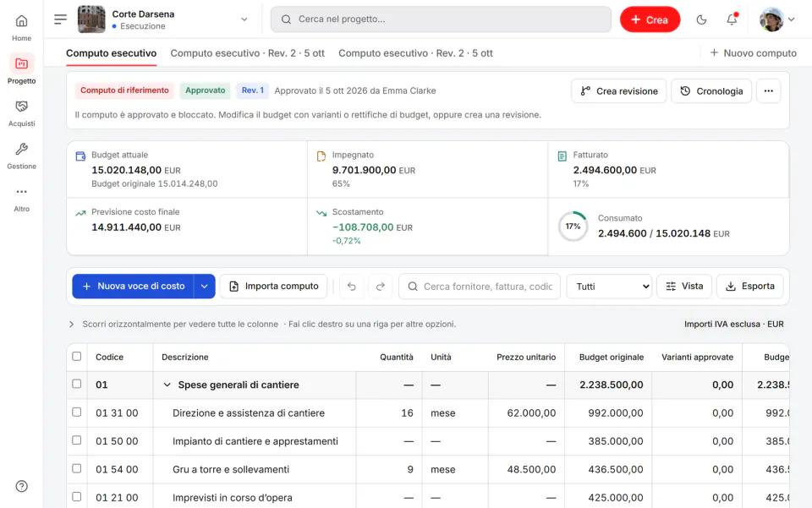This screenshot has height=508, width=812.
Task: Select the 01 50 00 Impianto row checkbox
Action: pyautogui.click(x=77, y=440)
